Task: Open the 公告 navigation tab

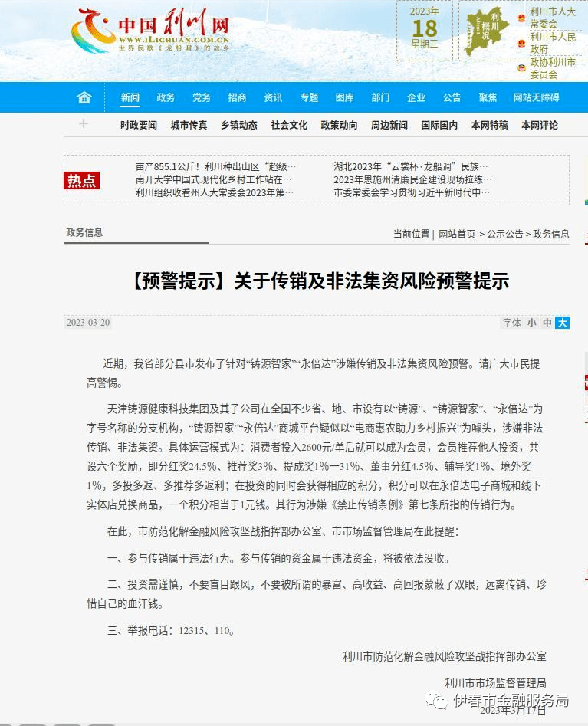Action: [x=452, y=97]
